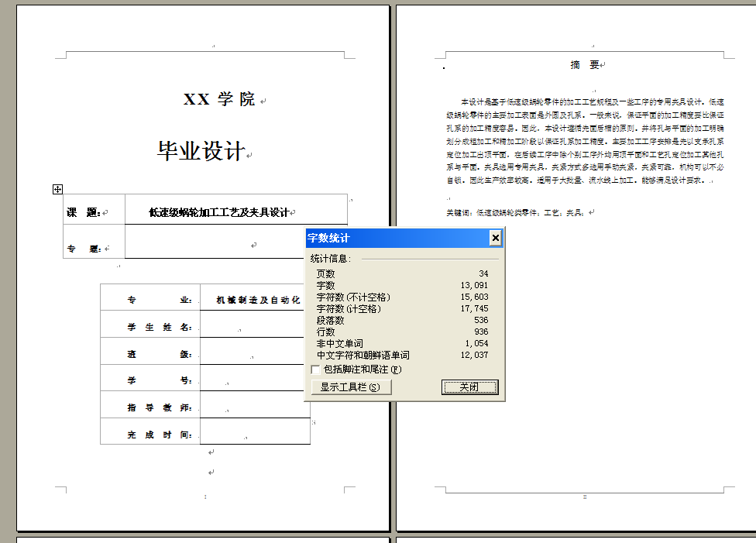Viewport: 756px width, 543px height.
Task: Click the 页数 value 34
Action: click(x=483, y=273)
